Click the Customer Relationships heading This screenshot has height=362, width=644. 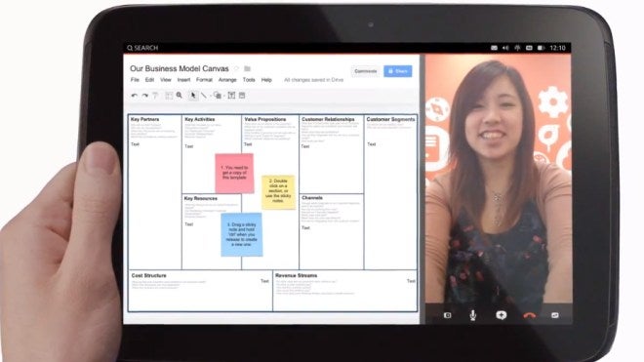point(328,119)
